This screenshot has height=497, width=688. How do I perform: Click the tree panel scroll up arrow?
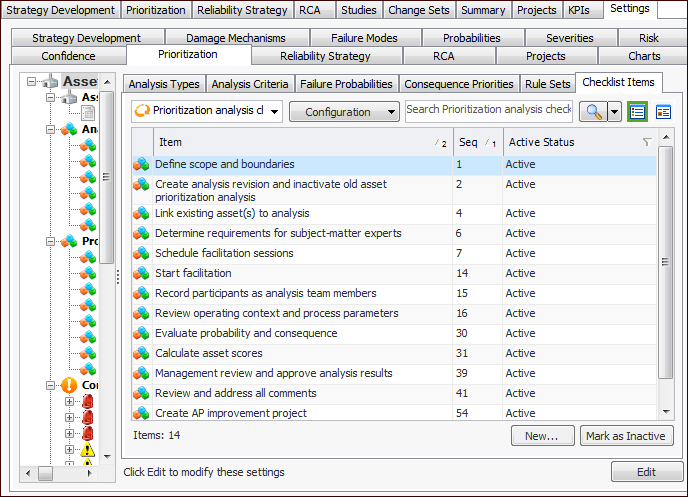pyautogui.click(x=107, y=82)
